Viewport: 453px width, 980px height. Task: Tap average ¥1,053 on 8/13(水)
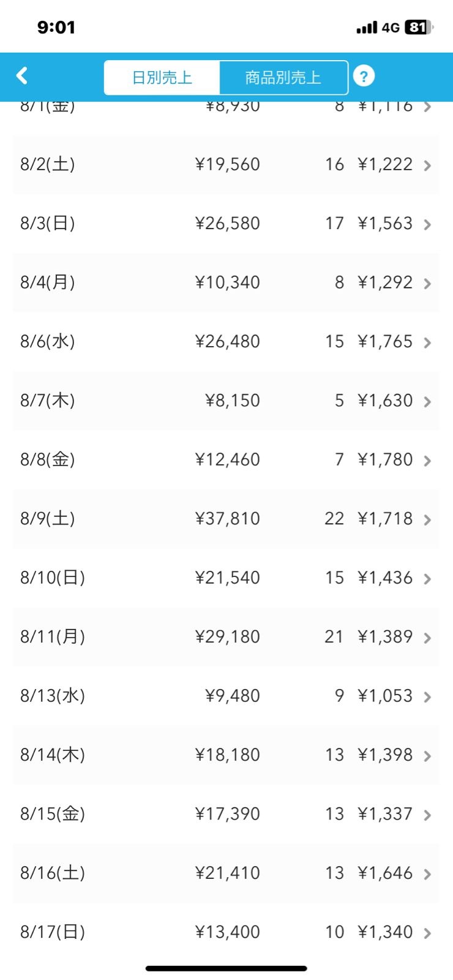pos(385,696)
